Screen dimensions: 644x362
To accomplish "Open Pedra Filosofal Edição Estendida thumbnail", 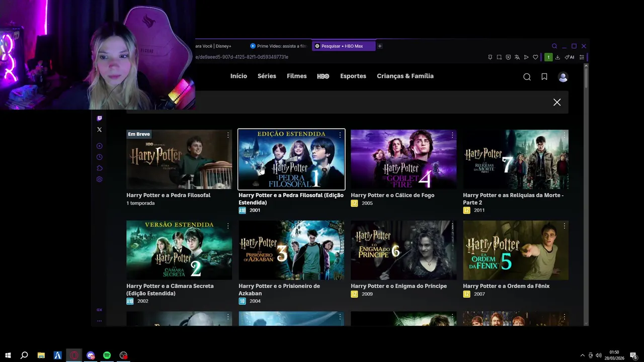I will 291,159.
